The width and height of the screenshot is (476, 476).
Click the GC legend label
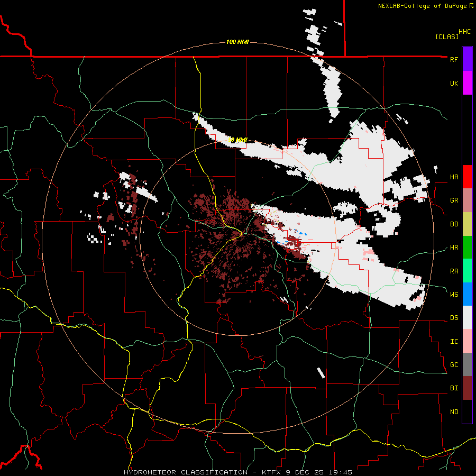tap(454, 364)
